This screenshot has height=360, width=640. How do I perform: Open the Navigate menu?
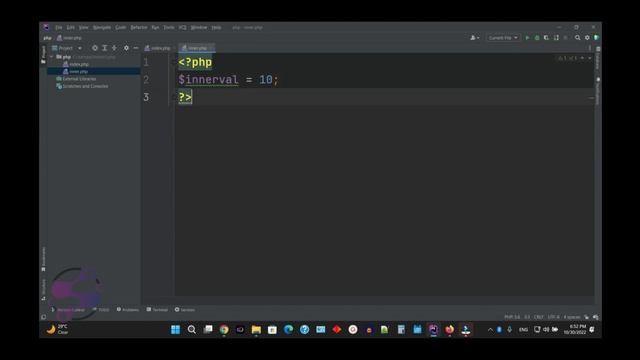point(102,27)
